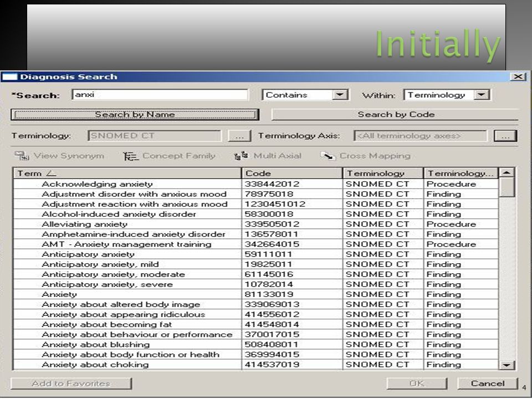
Task: Click the results scrollbar thumb
Action: (507, 187)
